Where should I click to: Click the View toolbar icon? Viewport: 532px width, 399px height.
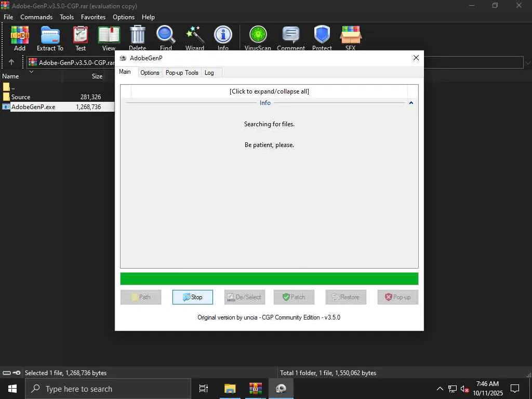109,38
